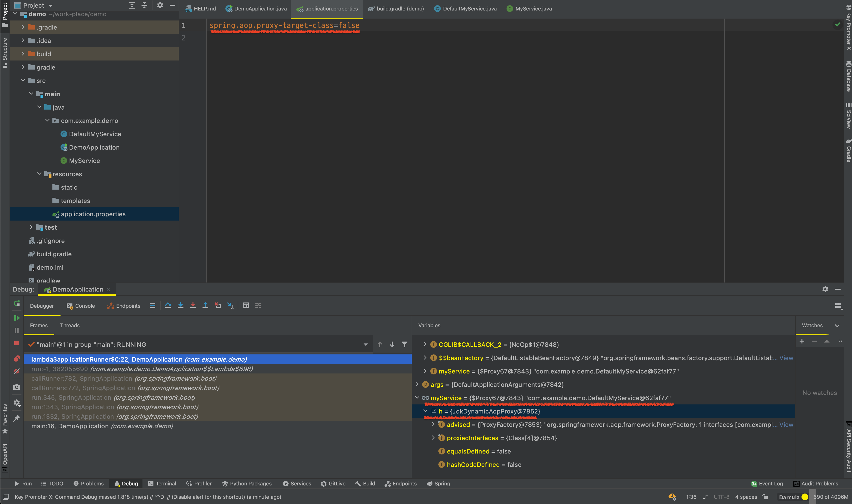Click the Step Over debugger icon
Image resolution: width=852 pixels, height=504 pixels.
[x=168, y=306]
